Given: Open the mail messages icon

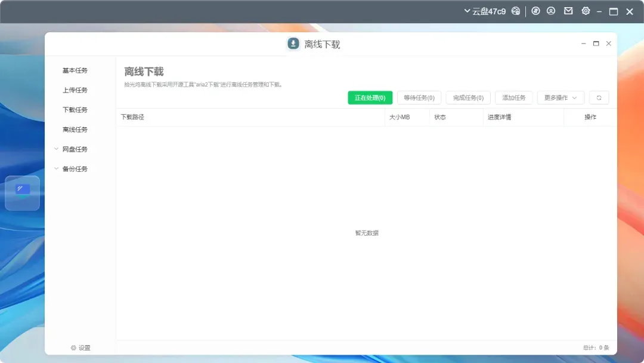Looking at the screenshot, I should 568,11.
